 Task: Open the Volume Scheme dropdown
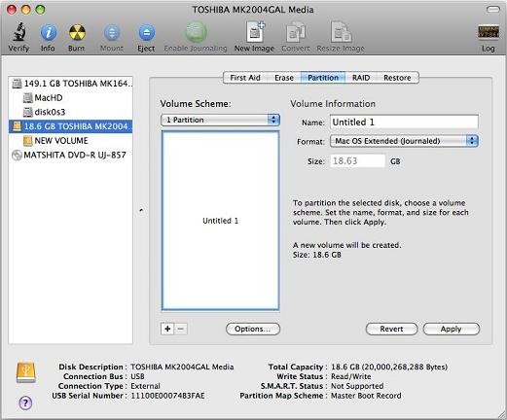(x=220, y=120)
